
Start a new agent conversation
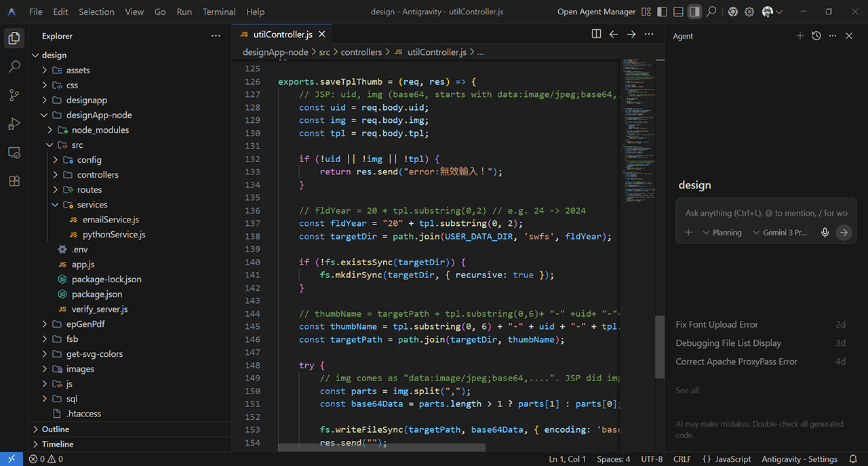[x=800, y=36]
